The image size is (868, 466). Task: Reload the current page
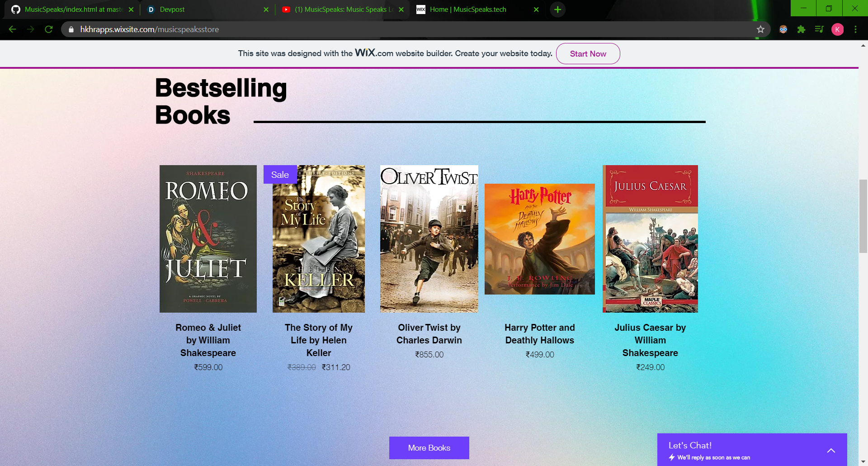pyautogui.click(x=49, y=29)
